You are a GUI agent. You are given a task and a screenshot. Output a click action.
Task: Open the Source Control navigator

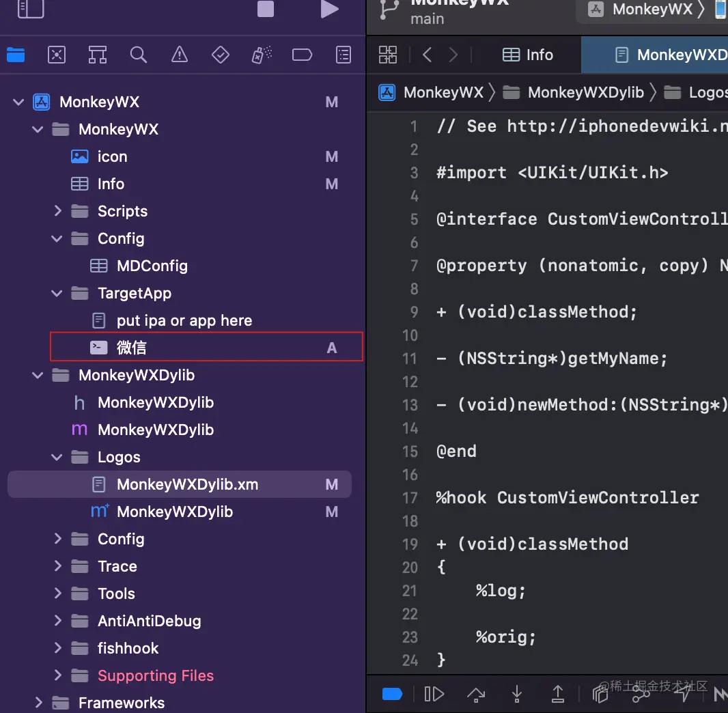pyautogui.click(x=57, y=55)
